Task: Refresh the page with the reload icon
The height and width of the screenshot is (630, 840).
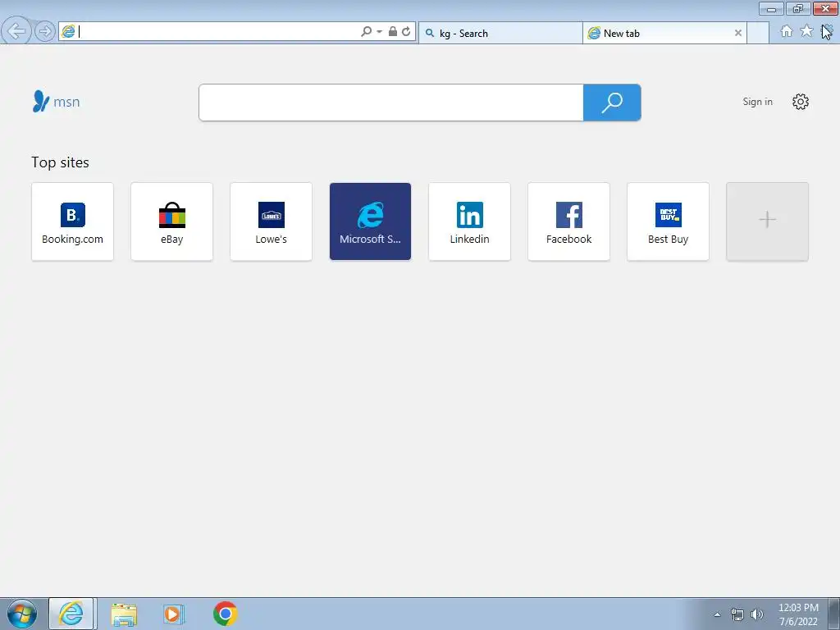Action: point(407,32)
